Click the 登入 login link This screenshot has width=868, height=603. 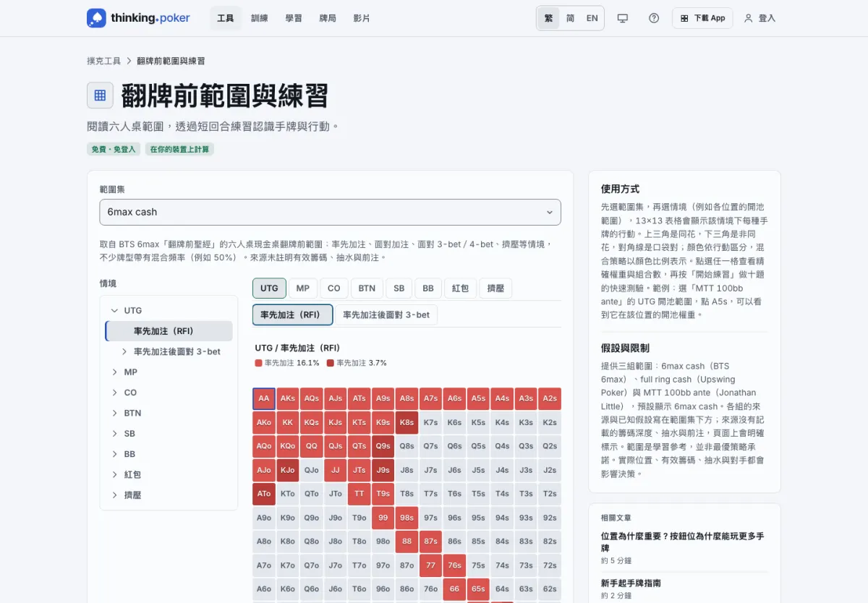click(x=759, y=18)
